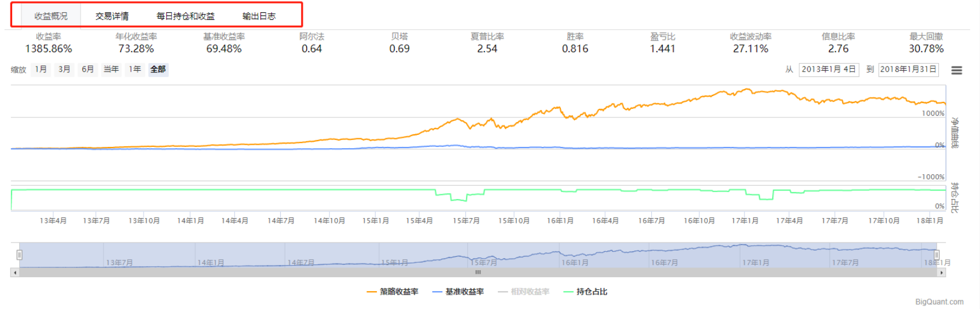Select the 6月 zoom range

tap(87, 69)
